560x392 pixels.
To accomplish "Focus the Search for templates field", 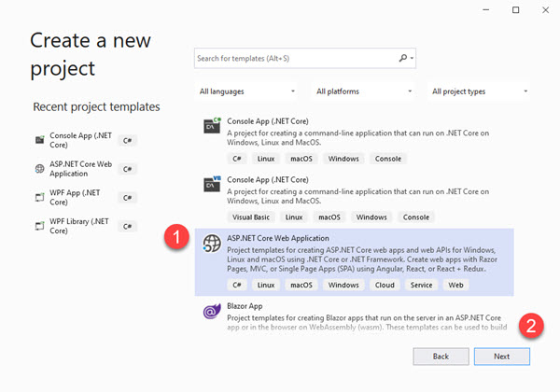I will 305,58.
